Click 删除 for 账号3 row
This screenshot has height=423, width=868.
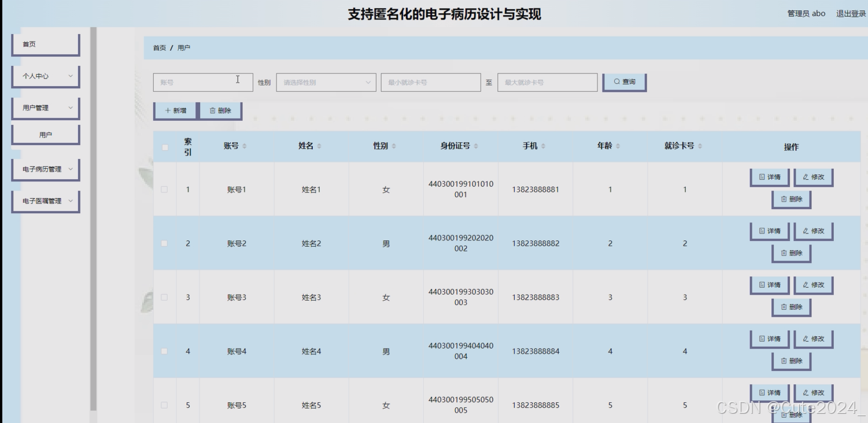[792, 307]
